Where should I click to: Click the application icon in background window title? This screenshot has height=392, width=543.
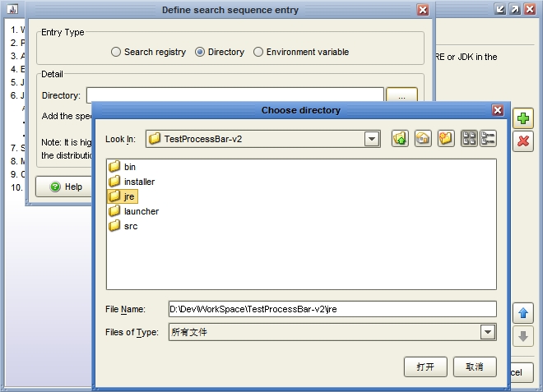12,9
